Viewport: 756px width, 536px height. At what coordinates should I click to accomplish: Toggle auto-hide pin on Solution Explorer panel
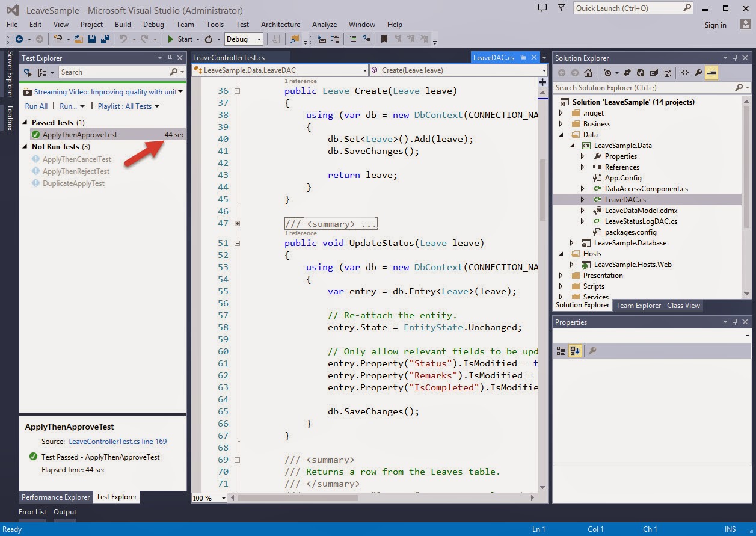click(x=735, y=58)
